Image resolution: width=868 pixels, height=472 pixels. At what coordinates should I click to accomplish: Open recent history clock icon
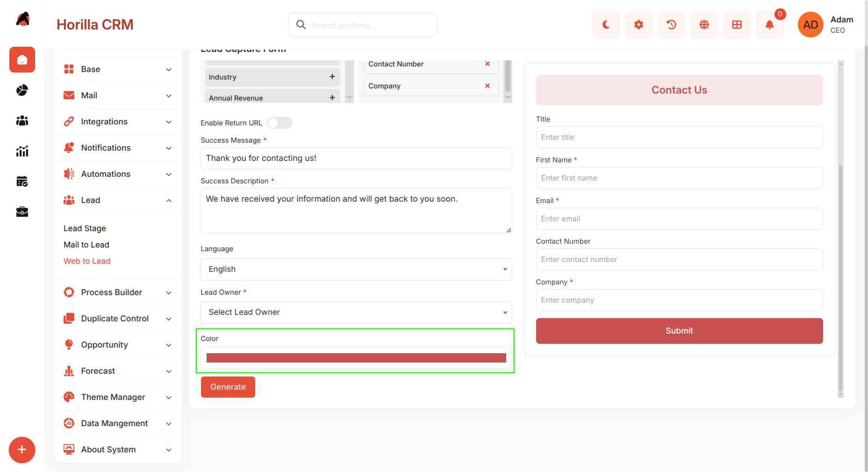tap(671, 25)
